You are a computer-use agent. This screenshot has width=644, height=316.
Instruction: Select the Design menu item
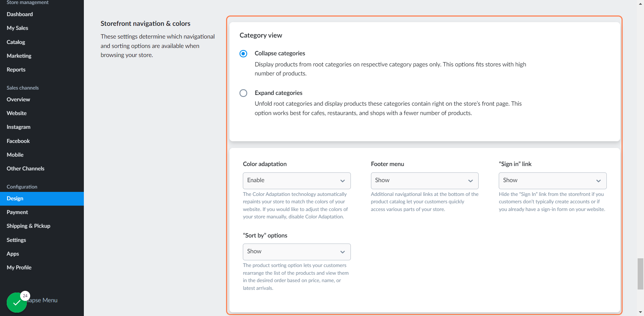(42, 199)
